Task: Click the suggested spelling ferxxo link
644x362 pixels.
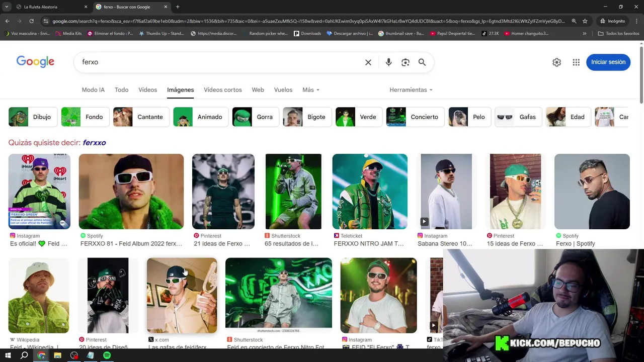Action: tap(94, 143)
